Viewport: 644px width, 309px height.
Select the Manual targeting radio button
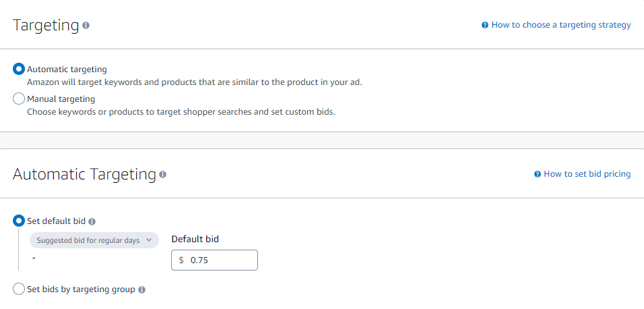coord(19,99)
